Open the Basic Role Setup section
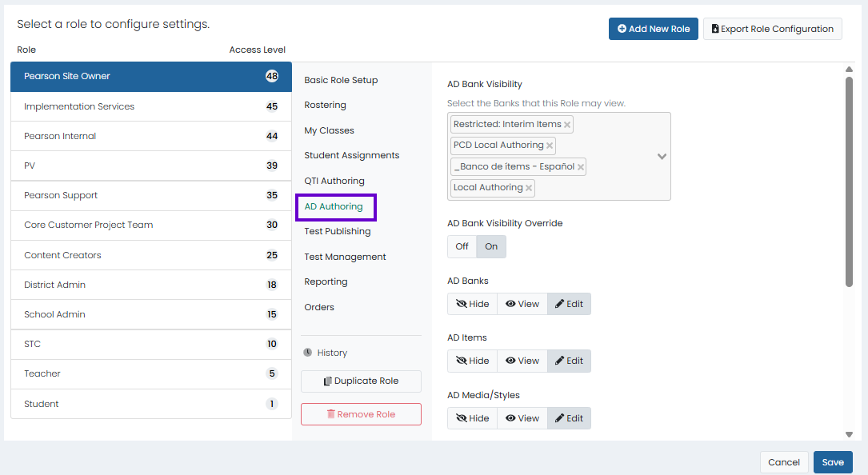The image size is (868, 475). tap(341, 80)
